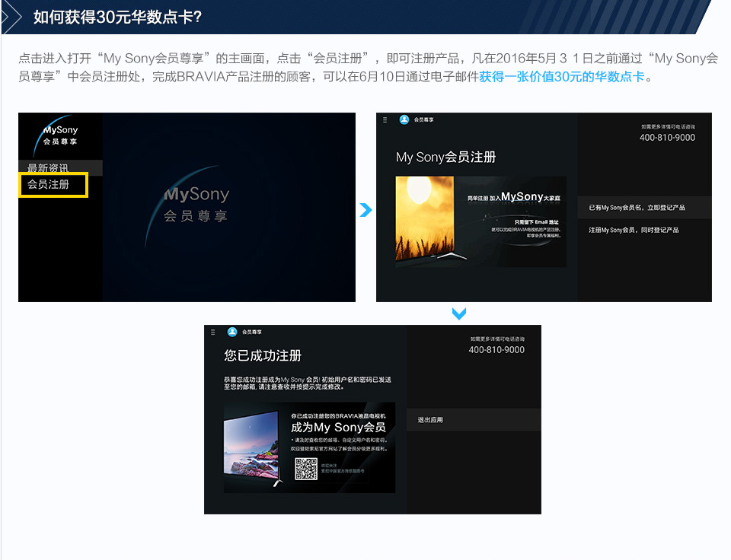Click the hamburger menu icon on the 您已成功注册 screen
731x560 pixels.
click(x=212, y=332)
